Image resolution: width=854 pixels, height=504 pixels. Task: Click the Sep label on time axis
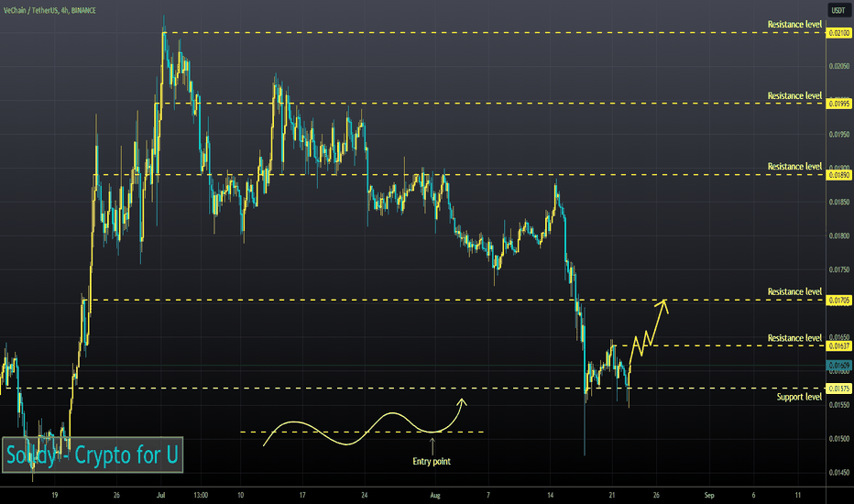(708, 495)
